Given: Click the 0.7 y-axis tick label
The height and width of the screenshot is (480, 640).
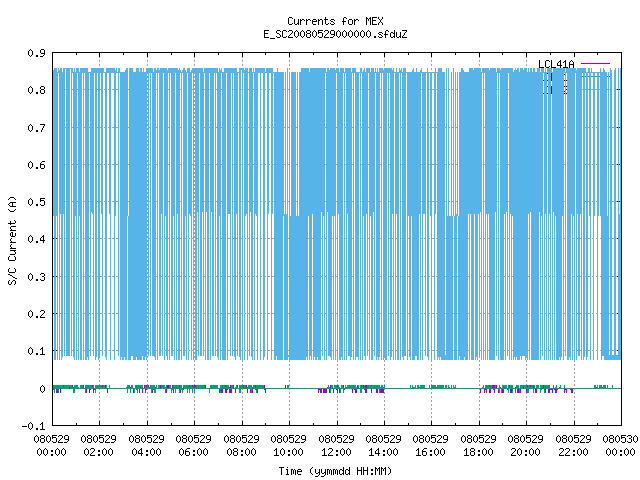Looking at the screenshot, I should tap(36, 128).
